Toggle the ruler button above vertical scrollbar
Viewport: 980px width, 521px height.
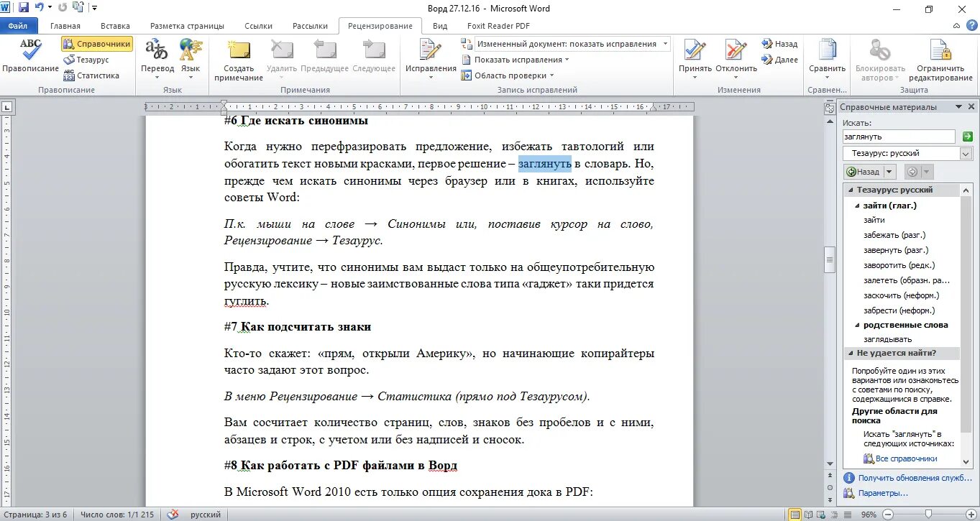click(x=829, y=108)
